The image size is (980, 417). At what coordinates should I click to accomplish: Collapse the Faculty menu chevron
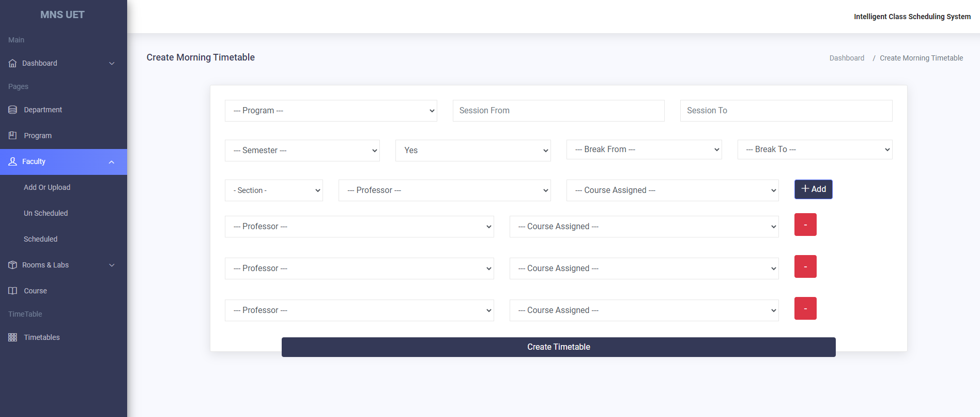[x=112, y=162]
